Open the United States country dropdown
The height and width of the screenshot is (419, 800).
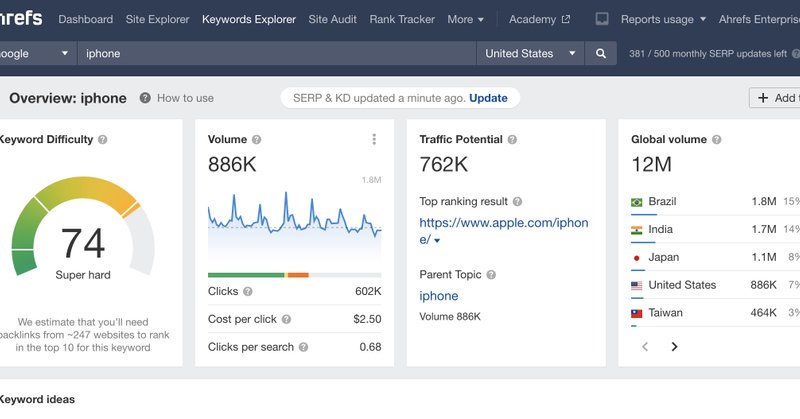coord(530,54)
